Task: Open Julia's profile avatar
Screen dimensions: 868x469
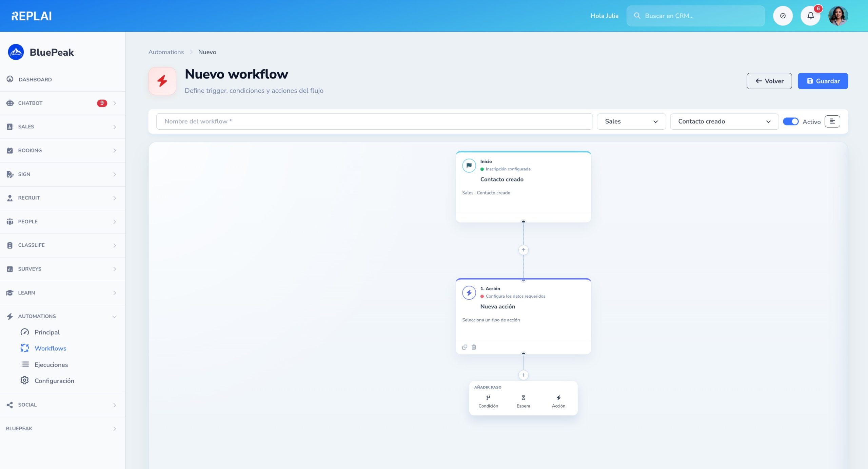Action: (x=838, y=16)
